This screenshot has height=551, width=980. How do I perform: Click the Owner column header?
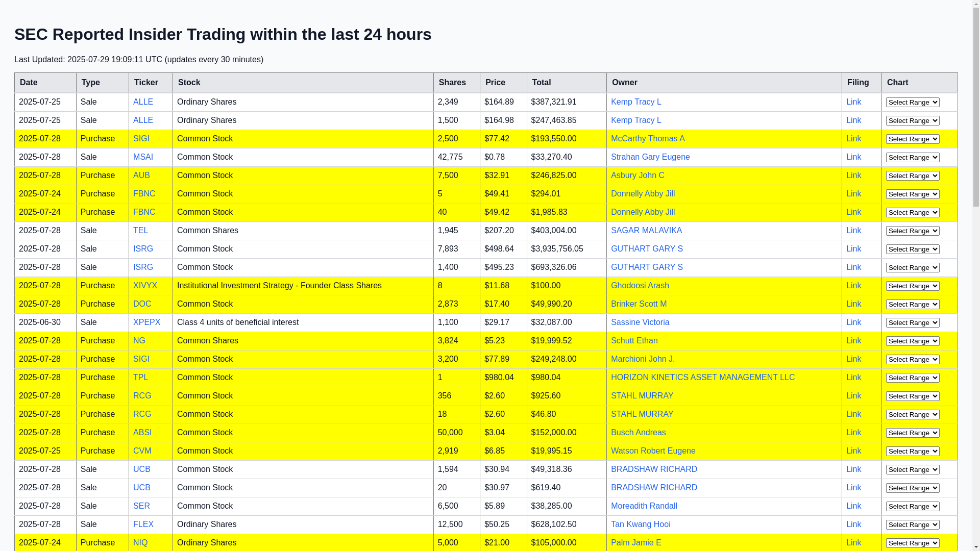(724, 83)
